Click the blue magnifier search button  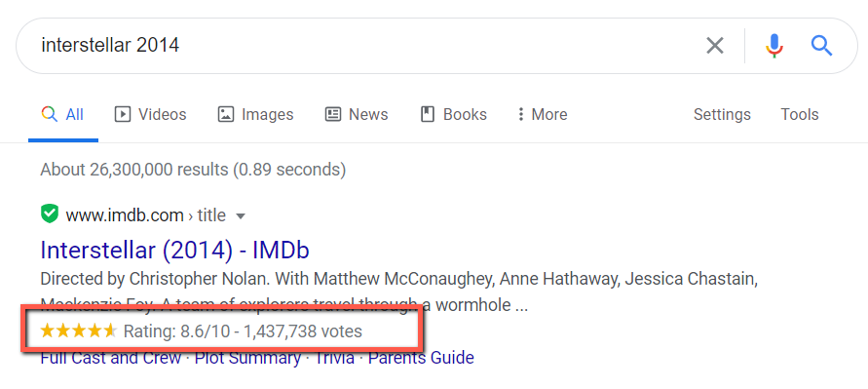point(821,46)
